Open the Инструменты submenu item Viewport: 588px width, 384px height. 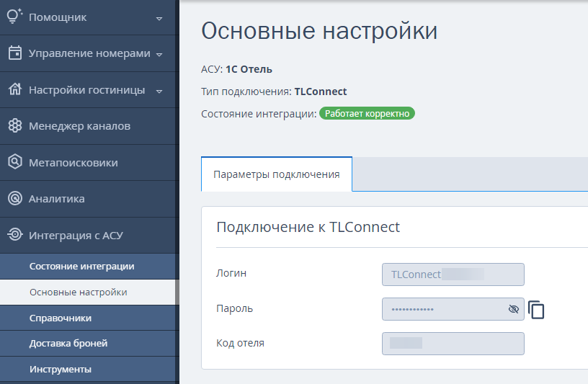click(x=61, y=370)
